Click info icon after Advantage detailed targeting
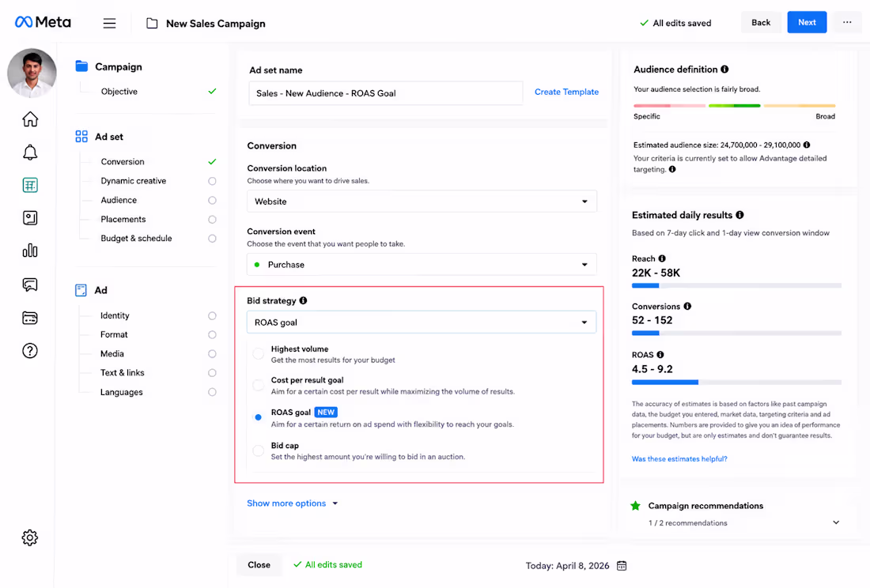 coord(672,169)
